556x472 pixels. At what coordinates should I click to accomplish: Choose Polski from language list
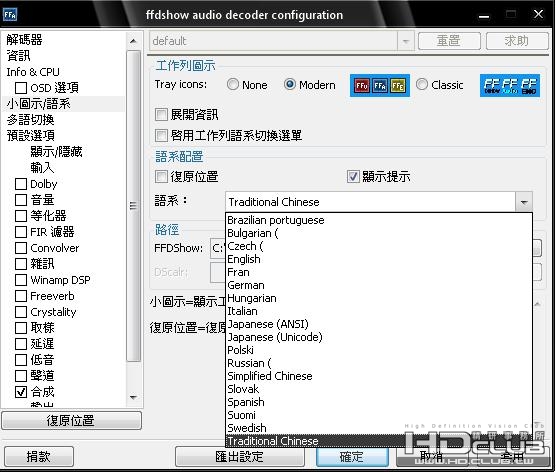pyautogui.click(x=379, y=350)
